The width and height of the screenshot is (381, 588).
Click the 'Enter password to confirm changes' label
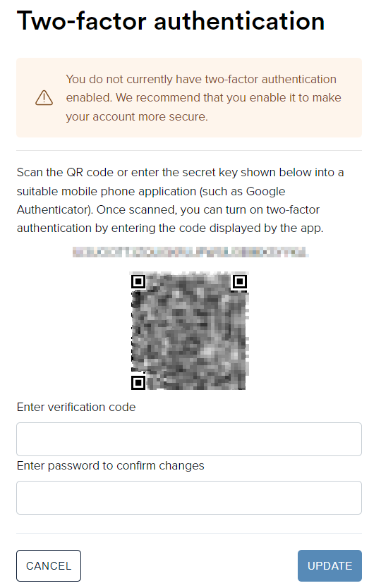tap(110, 465)
